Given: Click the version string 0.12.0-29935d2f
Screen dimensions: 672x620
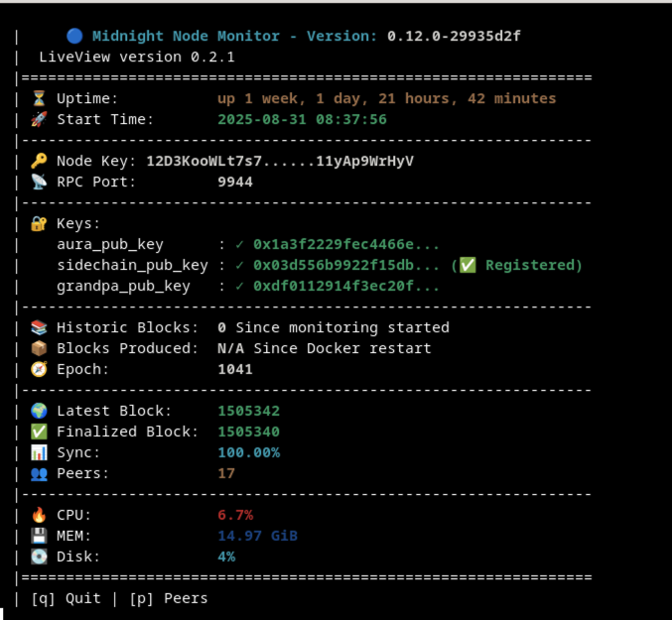Looking at the screenshot, I should (454, 36).
